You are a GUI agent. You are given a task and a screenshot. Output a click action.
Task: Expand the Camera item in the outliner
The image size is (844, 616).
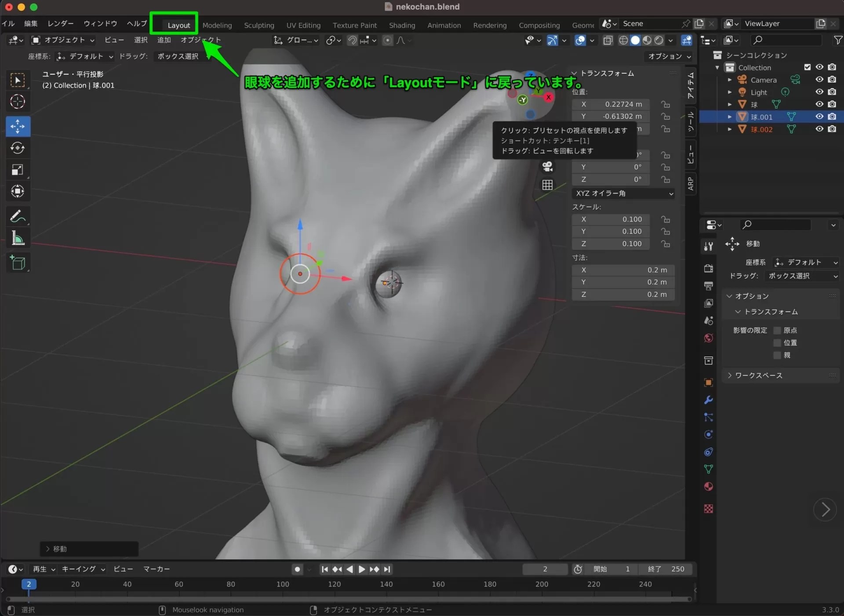point(730,80)
